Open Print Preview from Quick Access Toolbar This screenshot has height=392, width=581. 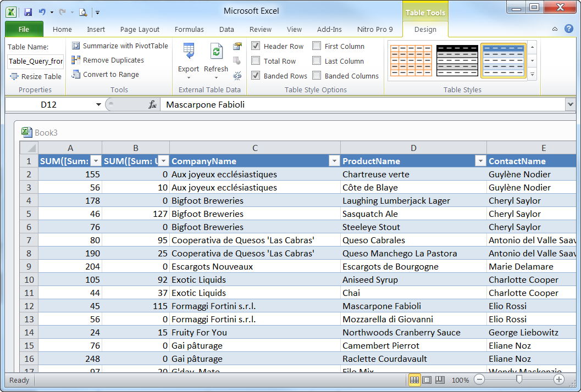83,12
